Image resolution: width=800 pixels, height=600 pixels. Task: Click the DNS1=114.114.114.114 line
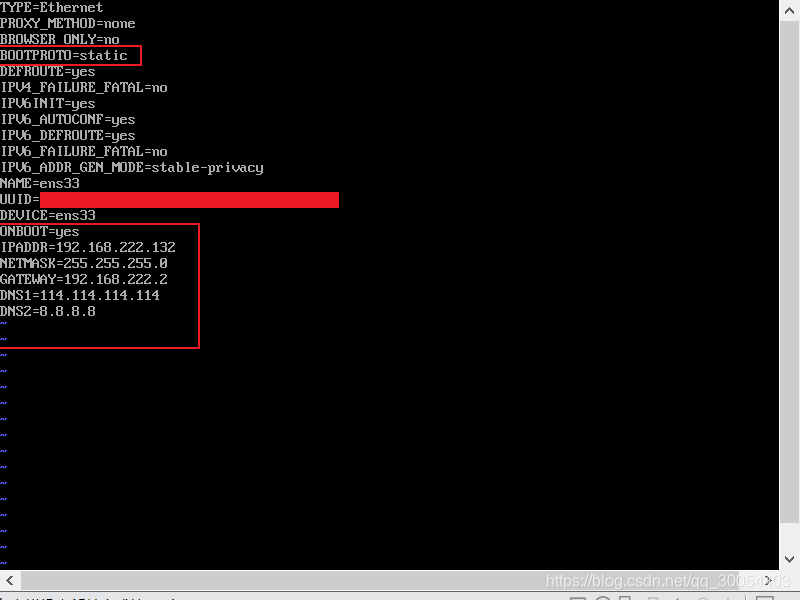tap(80, 295)
